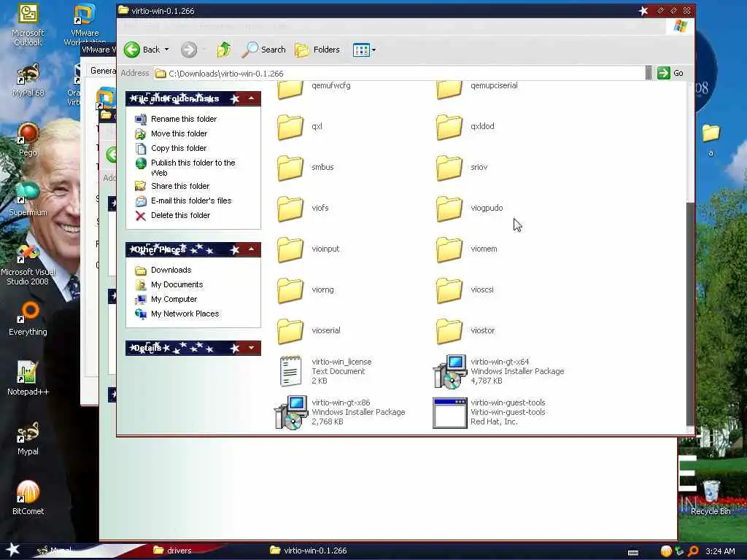Image resolution: width=747 pixels, height=560 pixels.
Task: Select the qxl folder
Action: coord(300,127)
